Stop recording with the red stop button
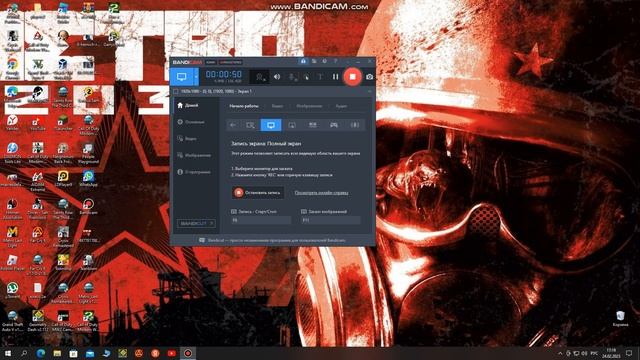The height and width of the screenshot is (360, 640). click(x=352, y=77)
